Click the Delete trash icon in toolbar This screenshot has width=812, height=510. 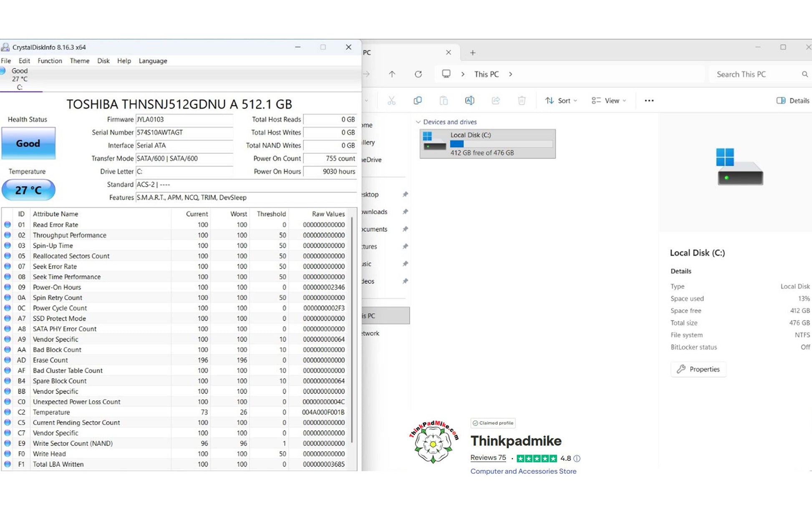(522, 100)
